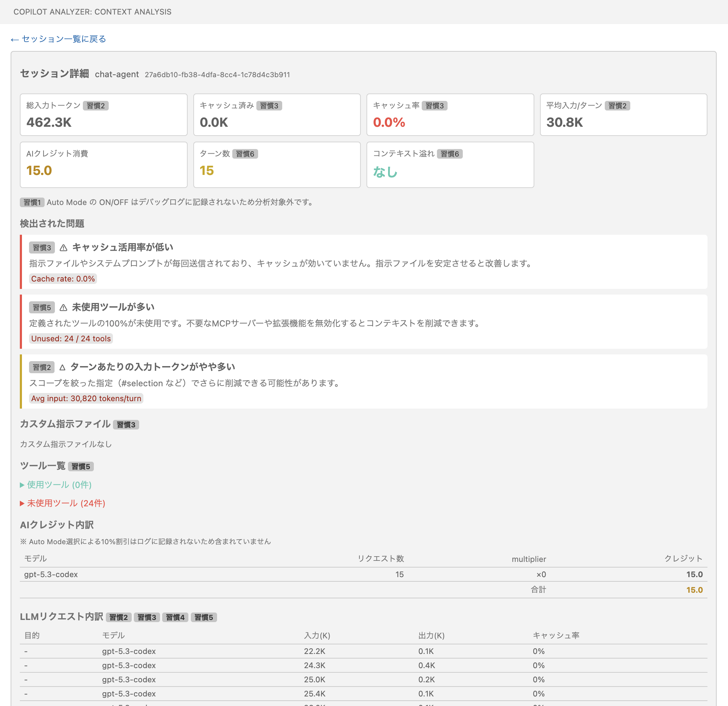Click 習慣6 badge on コンテキスト溢れ card
This screenshot has width=728, height=706.
tap(450, 154)
